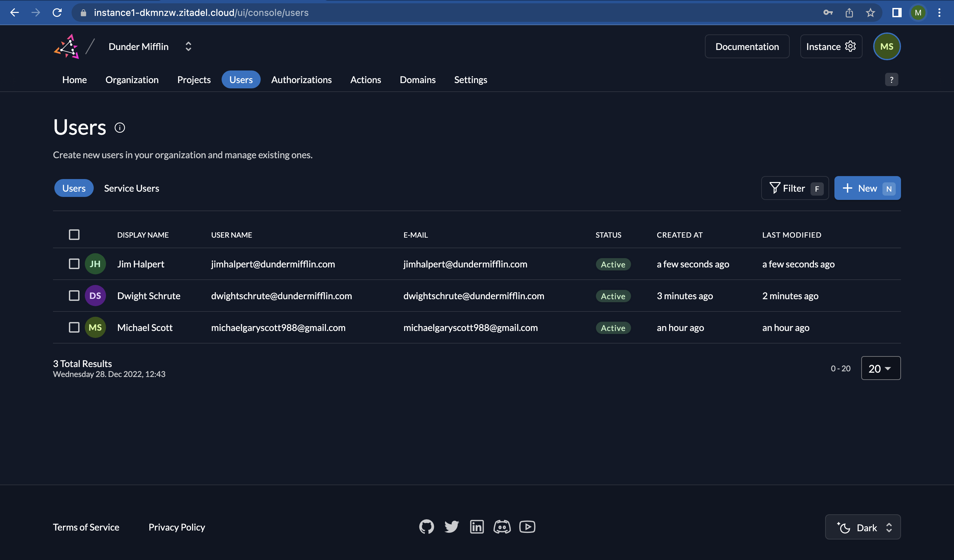Open the YouTube icon in footer
Viewport: 954px width, 560px height.
(527, 527)
